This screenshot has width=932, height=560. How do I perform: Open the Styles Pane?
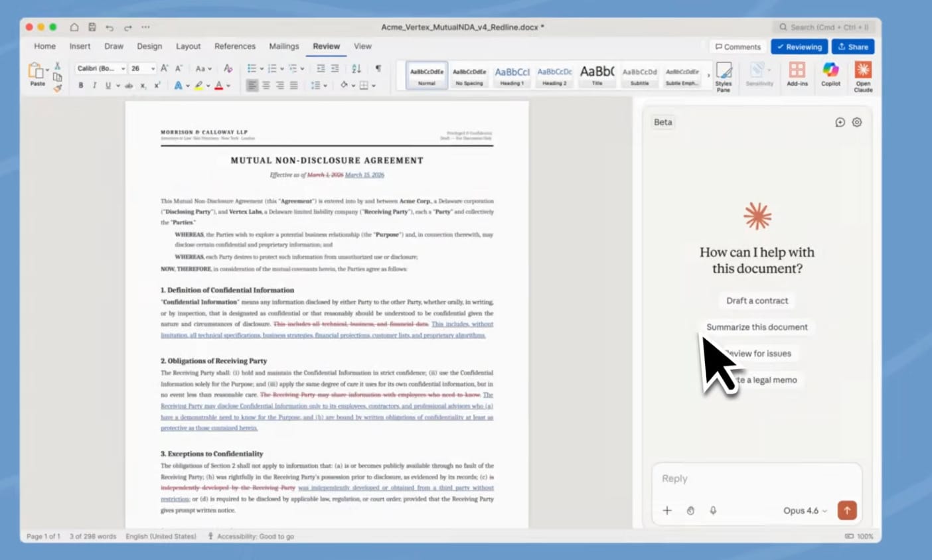[724, 76]
